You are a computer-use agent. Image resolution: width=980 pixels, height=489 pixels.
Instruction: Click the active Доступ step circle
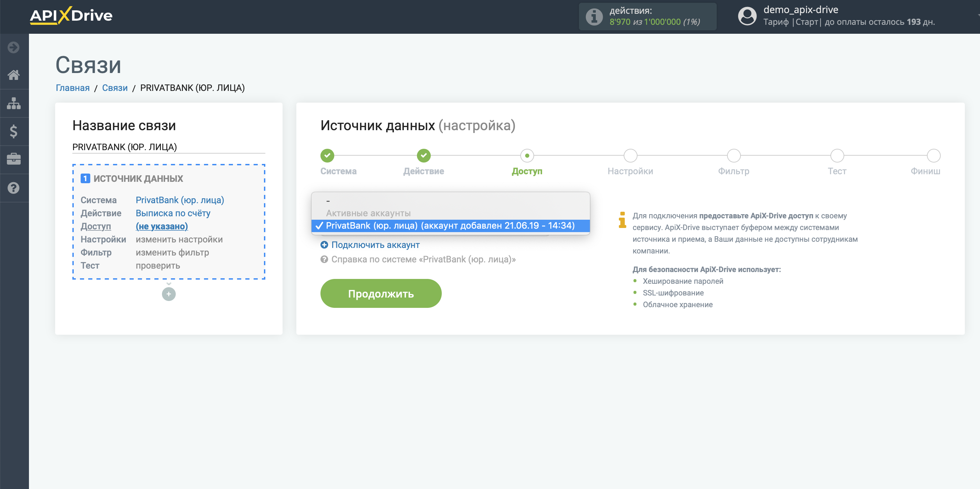point(527,156)
